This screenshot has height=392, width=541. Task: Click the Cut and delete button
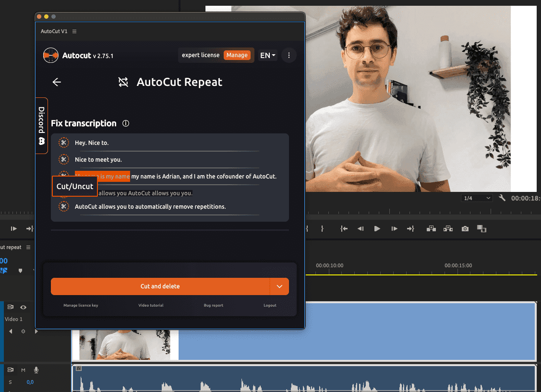(x=160, y=286)
